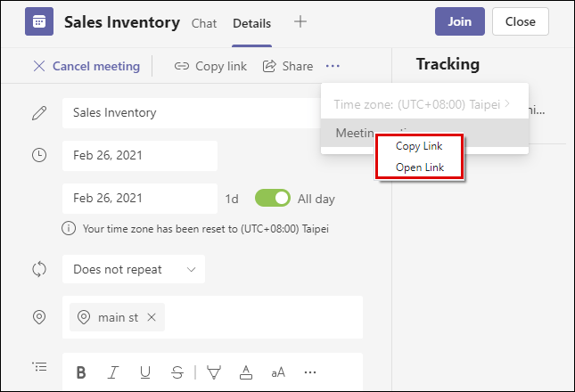The height and width of the screenshot is (392, 575).
Task: Toggle bold formatting
Action: [x=80, y=372]
